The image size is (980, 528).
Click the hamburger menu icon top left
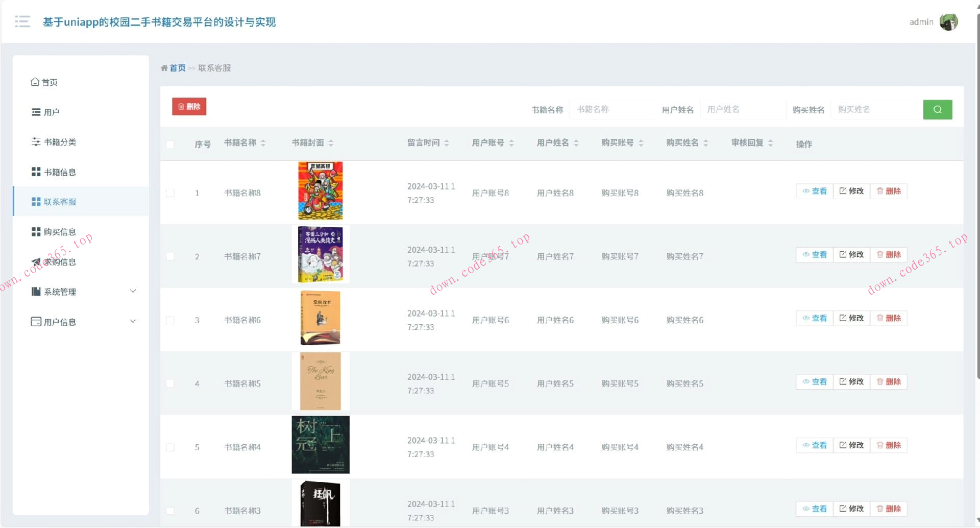point(22,21)
